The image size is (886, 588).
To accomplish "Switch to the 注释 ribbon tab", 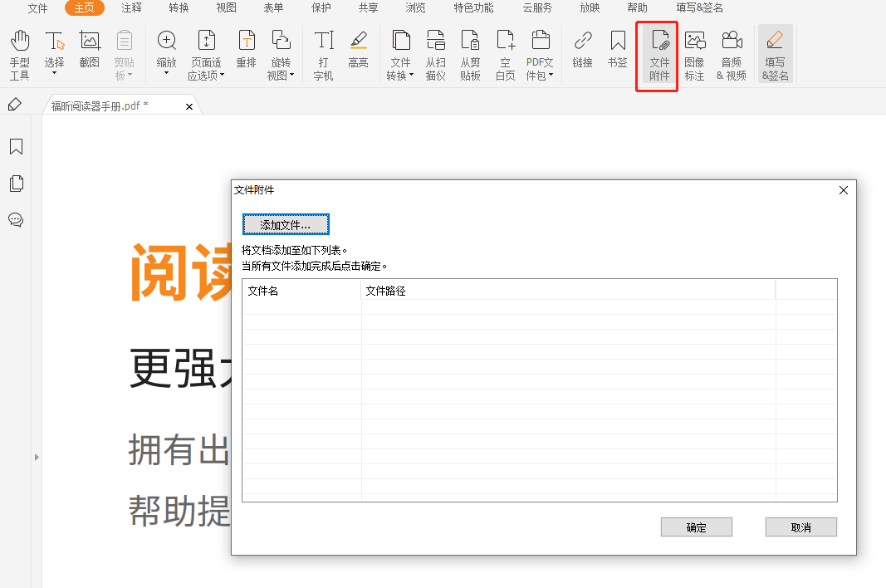I will click(131, 8).
